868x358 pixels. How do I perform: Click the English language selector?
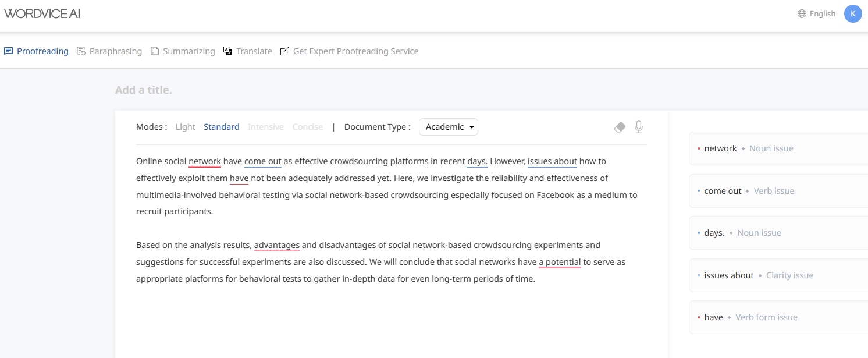(x=823, y=13)
